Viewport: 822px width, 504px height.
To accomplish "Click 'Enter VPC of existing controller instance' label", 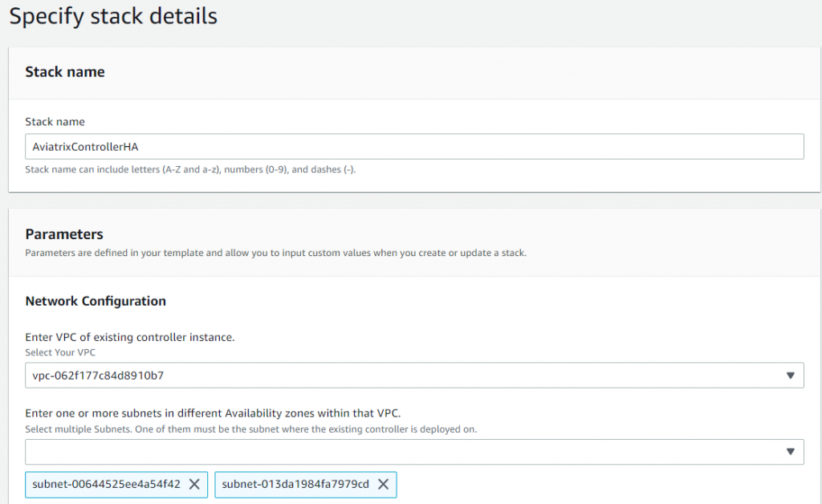I will click(x=130, y=337).
